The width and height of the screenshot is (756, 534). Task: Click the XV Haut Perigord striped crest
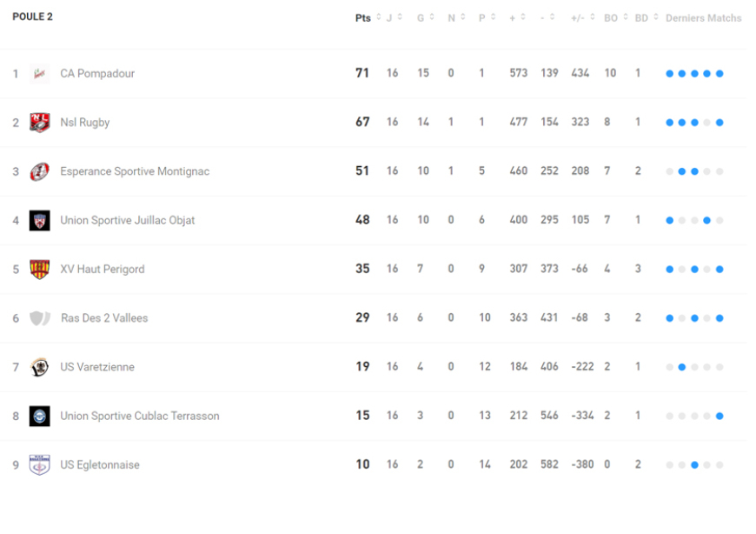[x=39, y=269]
